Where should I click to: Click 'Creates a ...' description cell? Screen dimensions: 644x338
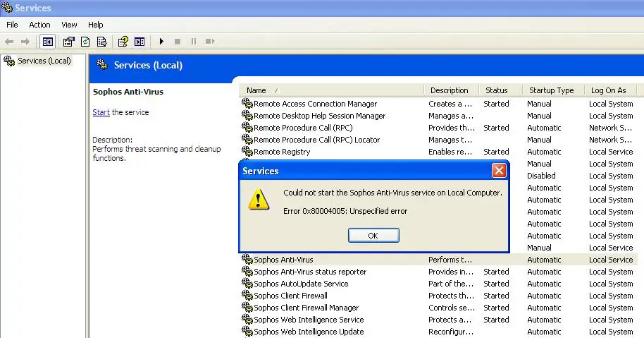[450, 104]
